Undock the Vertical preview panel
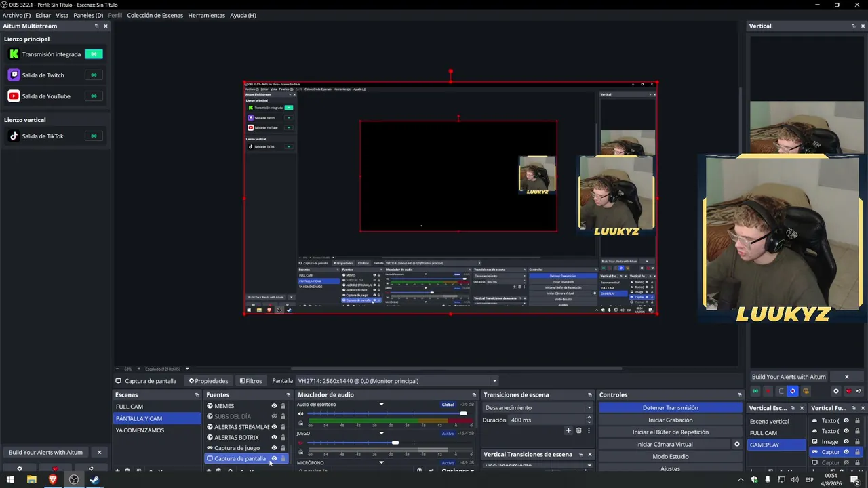 coord(853,26)
